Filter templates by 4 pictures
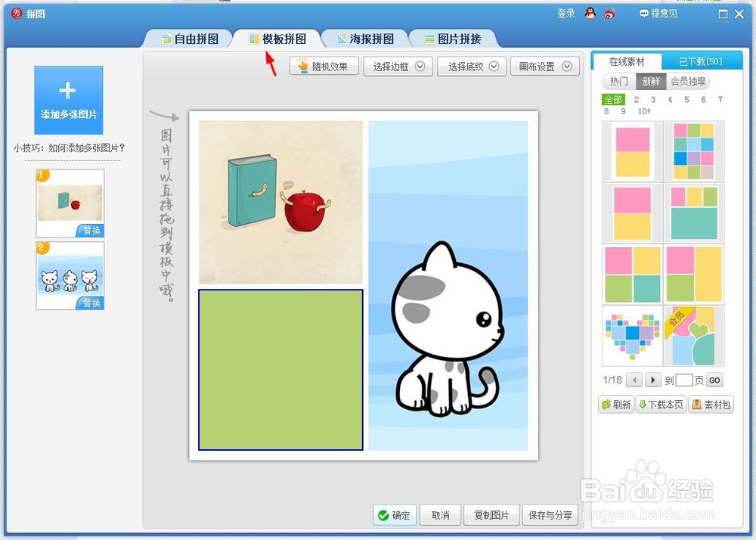This screenshot has height=540, width=756. 670,100
